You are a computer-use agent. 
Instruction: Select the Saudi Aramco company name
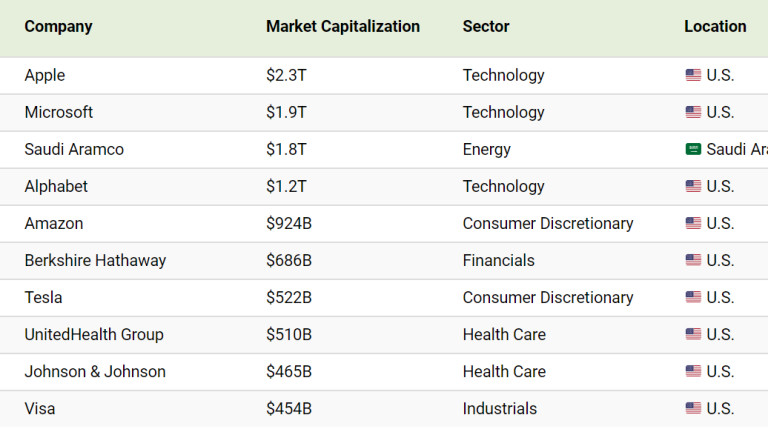[x=74, y=149]
